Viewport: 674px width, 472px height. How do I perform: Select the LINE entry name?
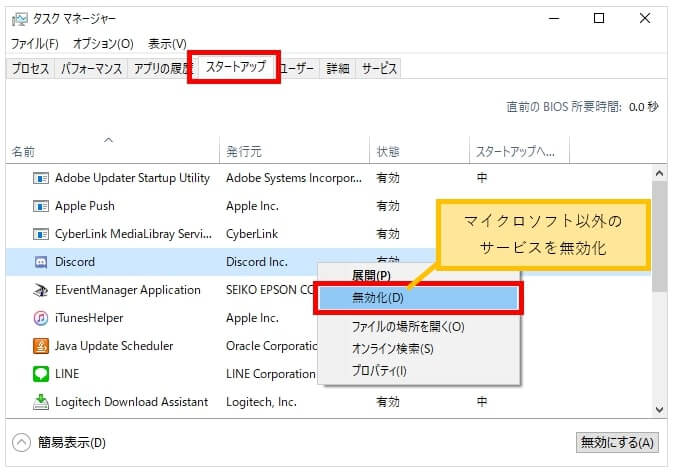(67, 374)
